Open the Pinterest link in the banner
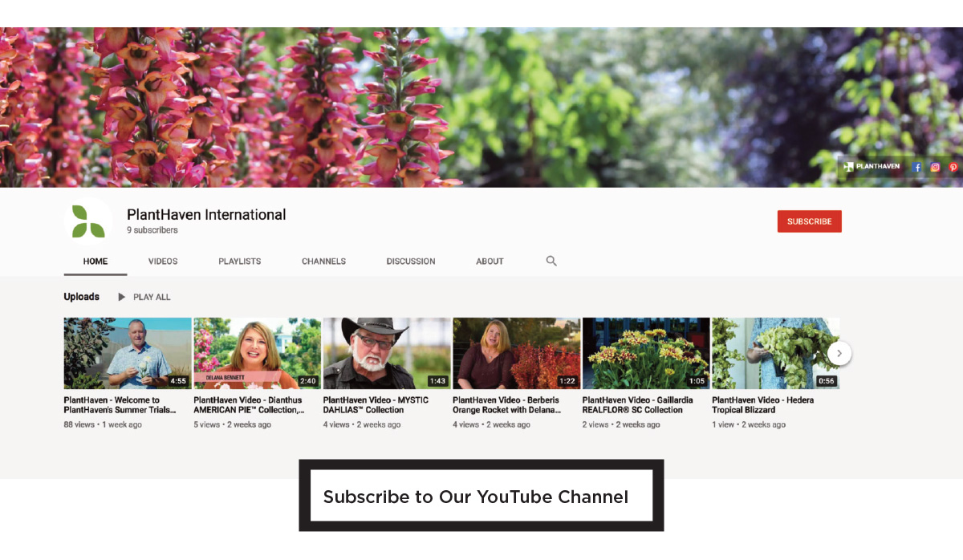Screen dimensions: 963x560 [x=953, y=167]
